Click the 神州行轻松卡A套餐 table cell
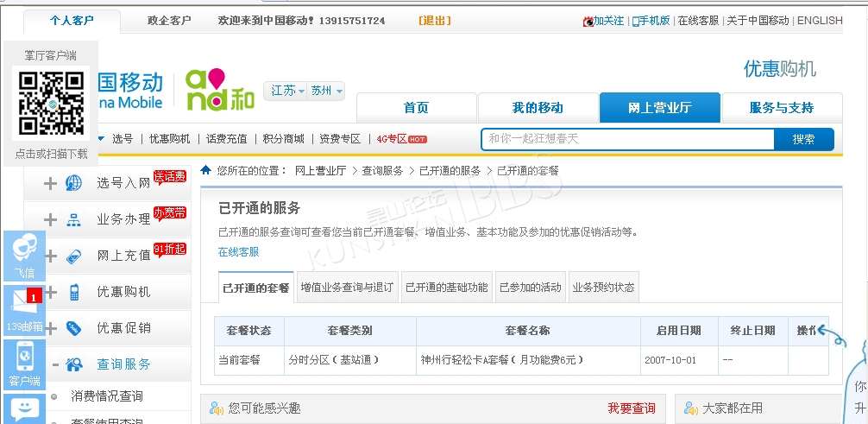Image resolution: width=868 pixels, height=424 pixels. coord(529,360)
